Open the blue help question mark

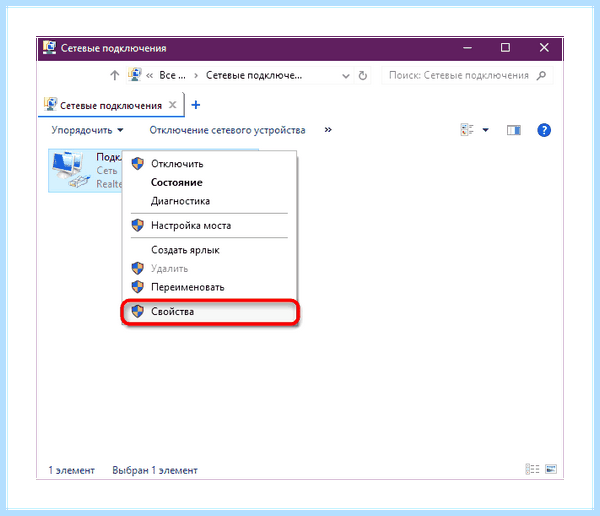pyautogui.click(x=544, y=130)
